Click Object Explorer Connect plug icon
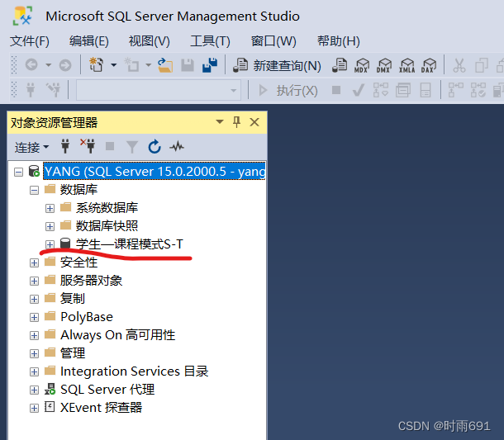 click(65, 146)
